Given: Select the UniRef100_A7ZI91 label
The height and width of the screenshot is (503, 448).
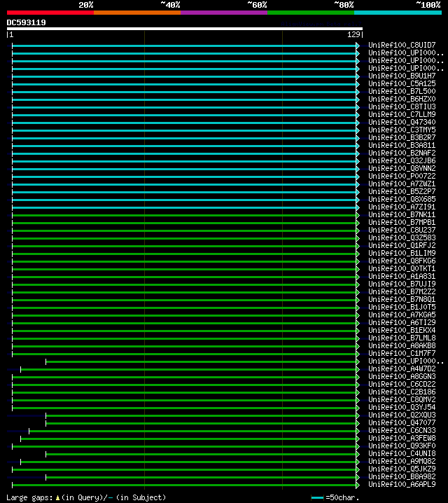Looking at the screenshot, I should pos(402,207).
